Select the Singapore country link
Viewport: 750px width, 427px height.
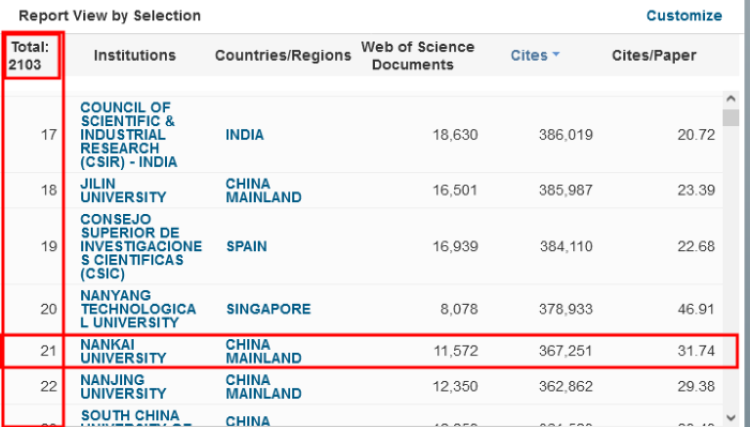(x=267, y=309)
